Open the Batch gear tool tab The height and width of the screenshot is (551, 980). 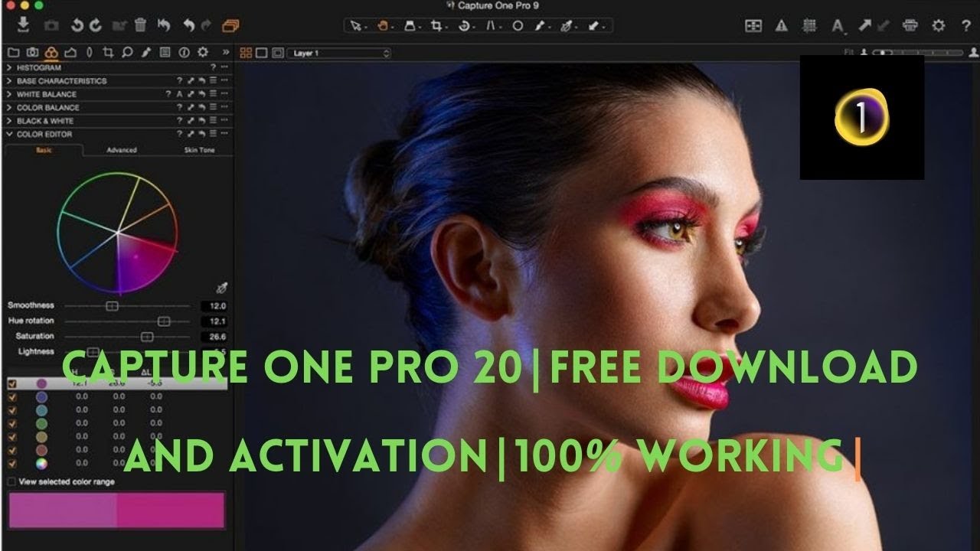click(203, 52)
